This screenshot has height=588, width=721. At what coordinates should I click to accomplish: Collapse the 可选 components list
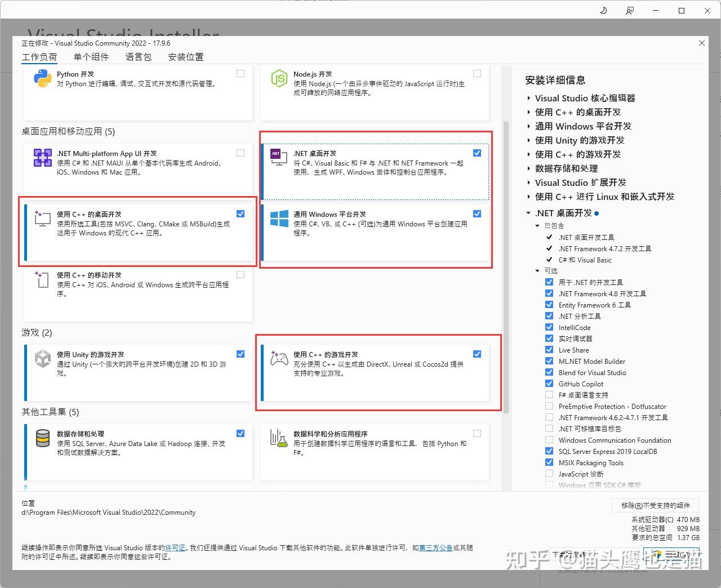click(537, 271)
